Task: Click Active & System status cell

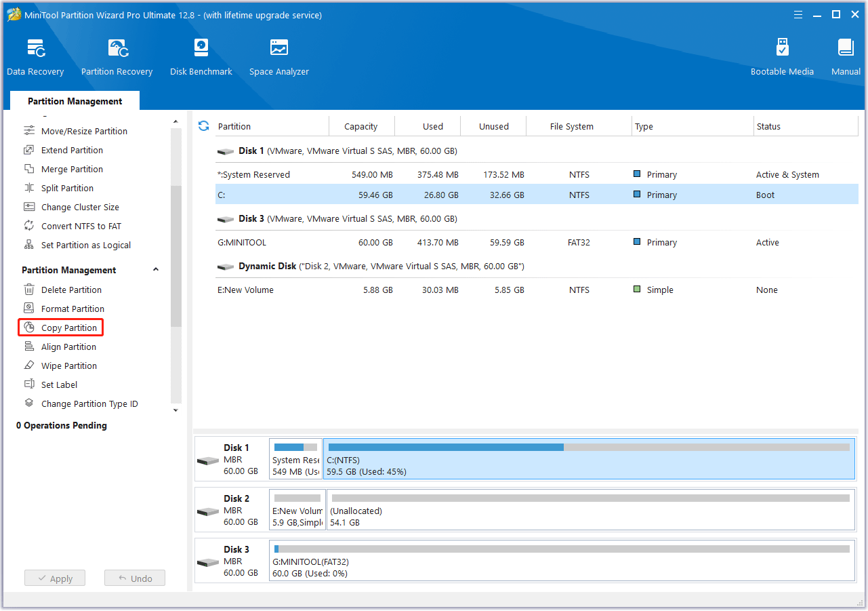Action: (x=787, y=174)
